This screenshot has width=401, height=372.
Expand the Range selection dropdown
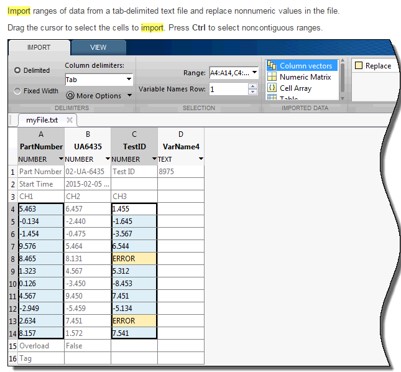pos(255,72)
